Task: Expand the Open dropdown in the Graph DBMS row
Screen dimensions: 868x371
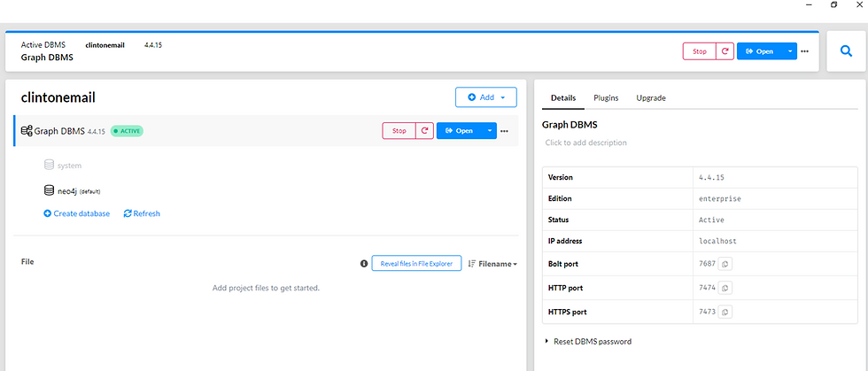Action: [x=489, y=131]
